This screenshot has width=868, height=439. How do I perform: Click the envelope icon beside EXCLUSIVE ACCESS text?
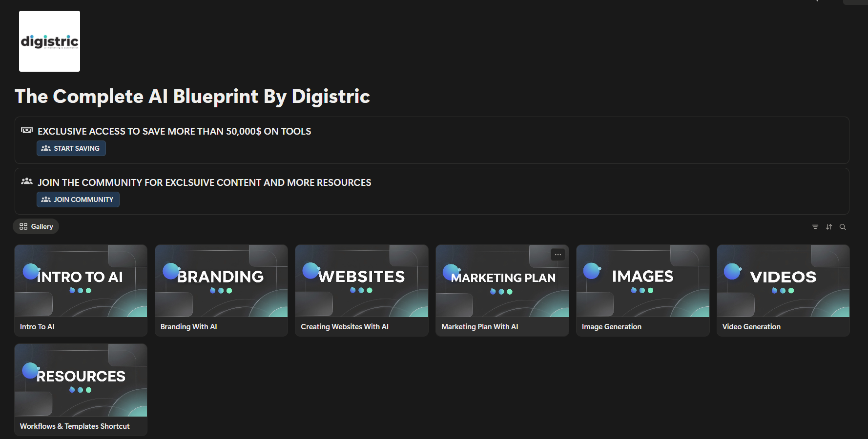coord(27,130)
